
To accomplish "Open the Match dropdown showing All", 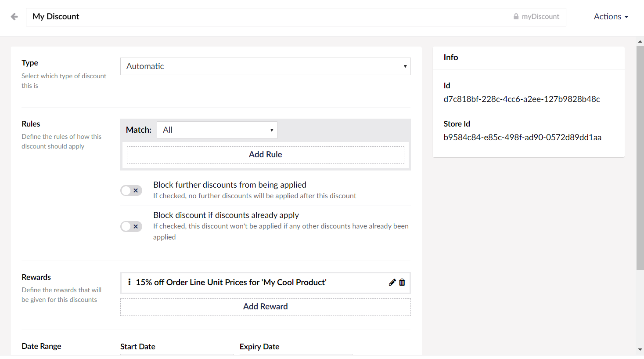I will 217,130.
